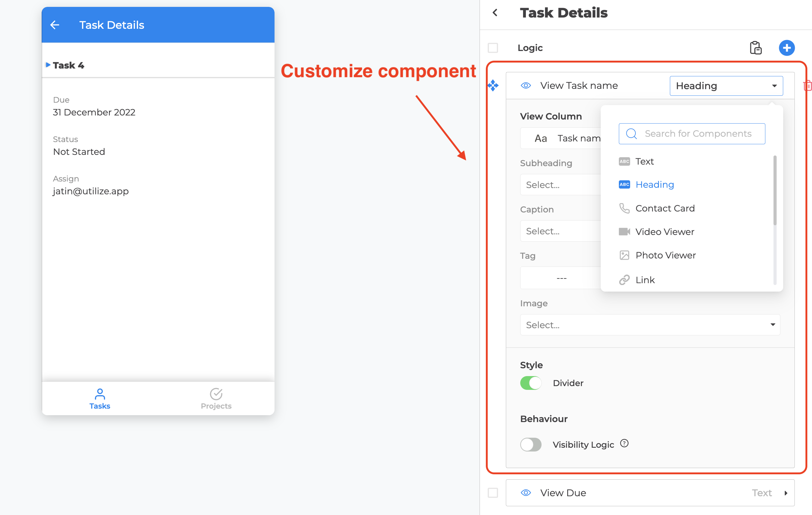Image resolution: width=812 pixels, height=515 pixels.
Task: Open the Tag dropdown showing dashes
Action: [x=560, y=278]
